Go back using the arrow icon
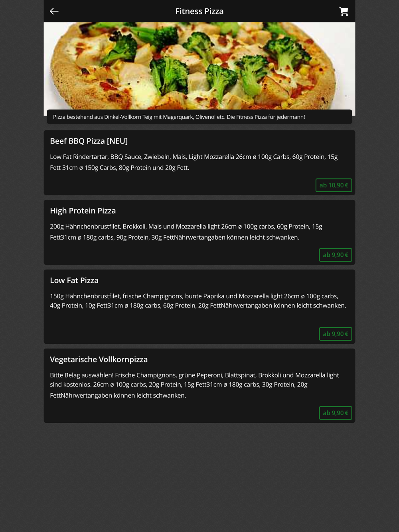This screenshot has width=399, height=532. (x=54, y=11)
